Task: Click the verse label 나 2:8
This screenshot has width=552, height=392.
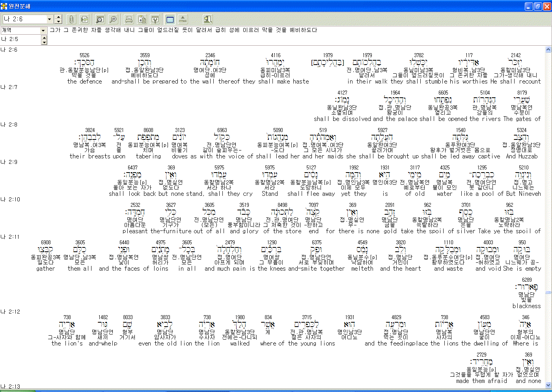Action: pyautogui.click(x=9, y=124)
